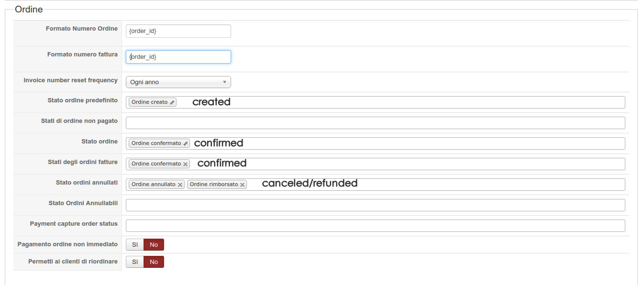The height and width of the screenshot is (285, 644).
Task: Click pencil icon on Stato ordine tag
Action: click(x=186, y=143)
